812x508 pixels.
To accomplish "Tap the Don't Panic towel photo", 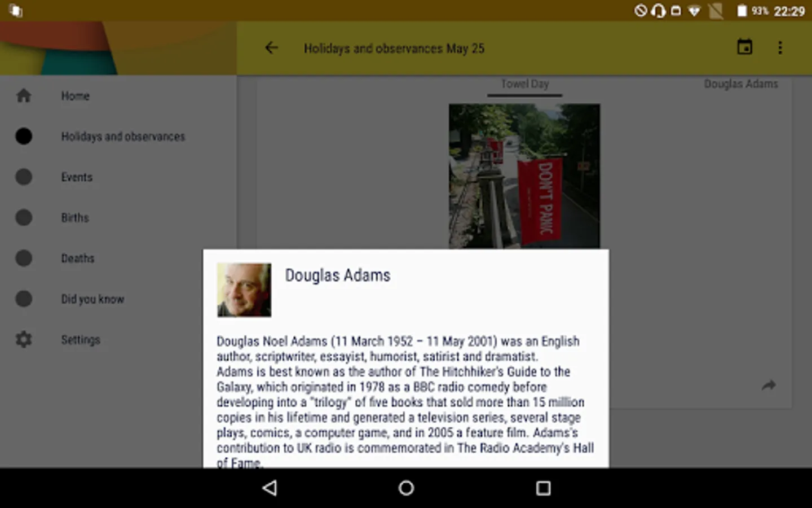I will 524,176.
